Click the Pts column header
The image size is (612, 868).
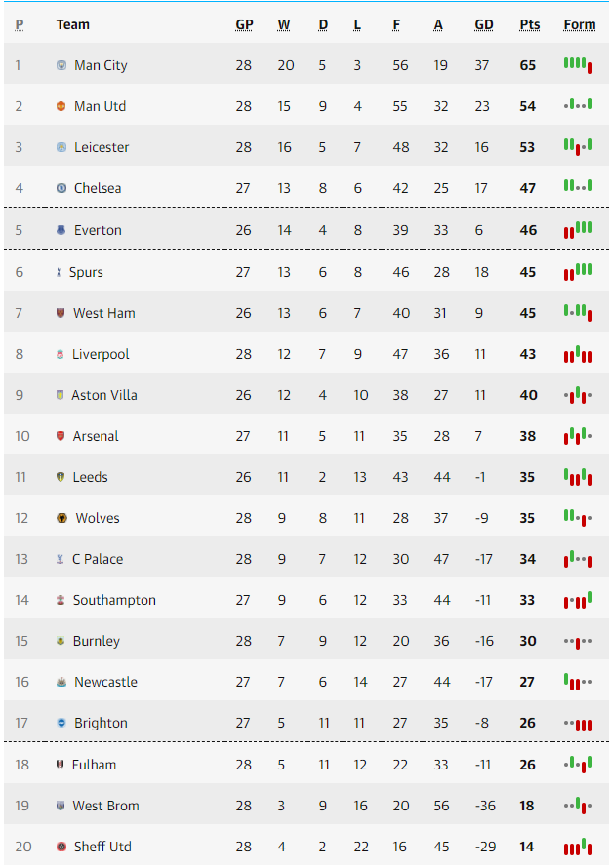pyautogui.click(x=529, y=25)
